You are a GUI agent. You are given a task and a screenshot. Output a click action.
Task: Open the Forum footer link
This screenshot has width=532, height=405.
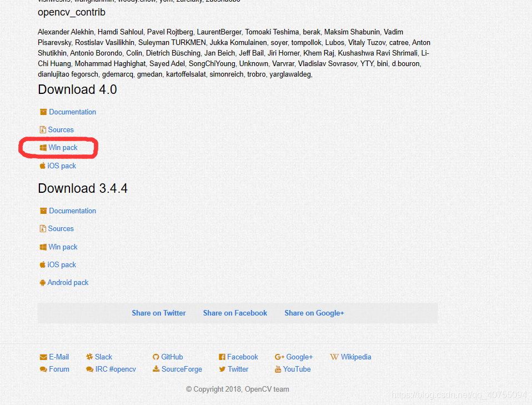click(x=59, y=369)
